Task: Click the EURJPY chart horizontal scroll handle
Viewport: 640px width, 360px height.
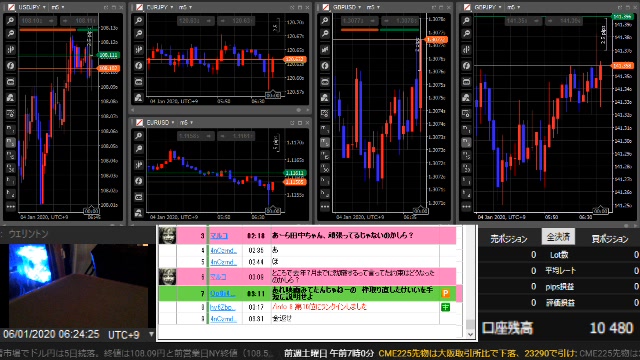Action: tap(299, 110)
